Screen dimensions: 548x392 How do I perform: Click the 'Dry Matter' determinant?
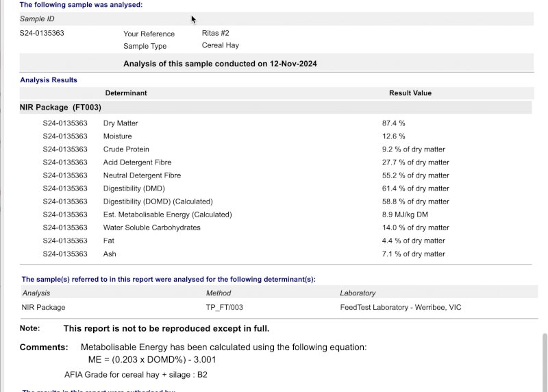(121, 123)
